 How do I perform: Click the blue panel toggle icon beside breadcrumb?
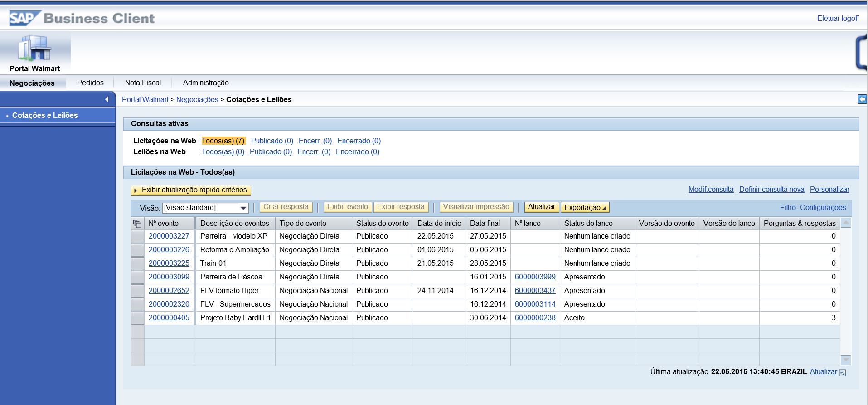pos(862,99)
